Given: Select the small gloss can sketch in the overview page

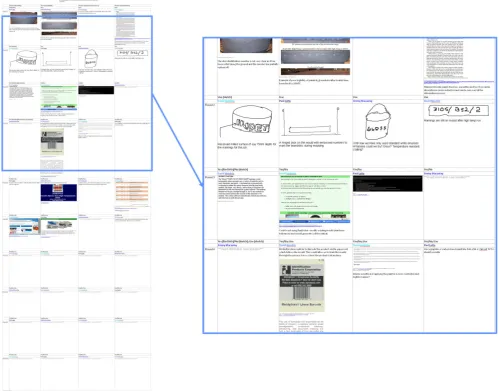Looking at the screenshot, I should pos(91,58).
